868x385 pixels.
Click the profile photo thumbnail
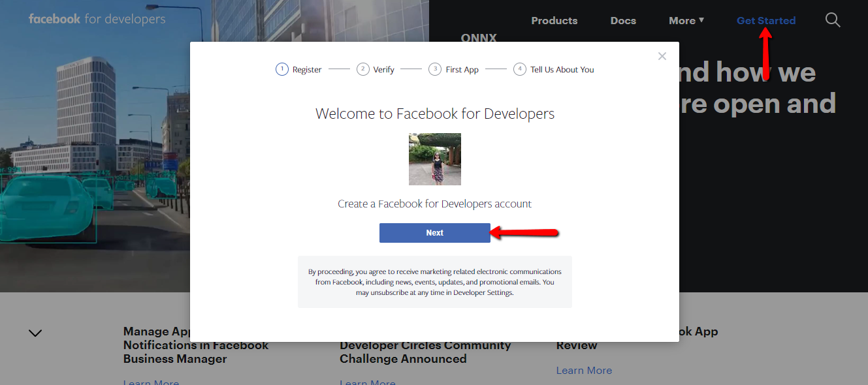pos(435,159)
